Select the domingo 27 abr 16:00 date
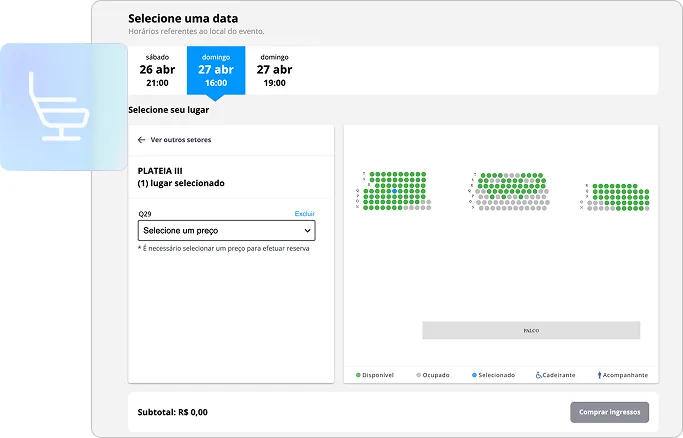This screenshot has width=683, height=438. (x=216, y=70)
